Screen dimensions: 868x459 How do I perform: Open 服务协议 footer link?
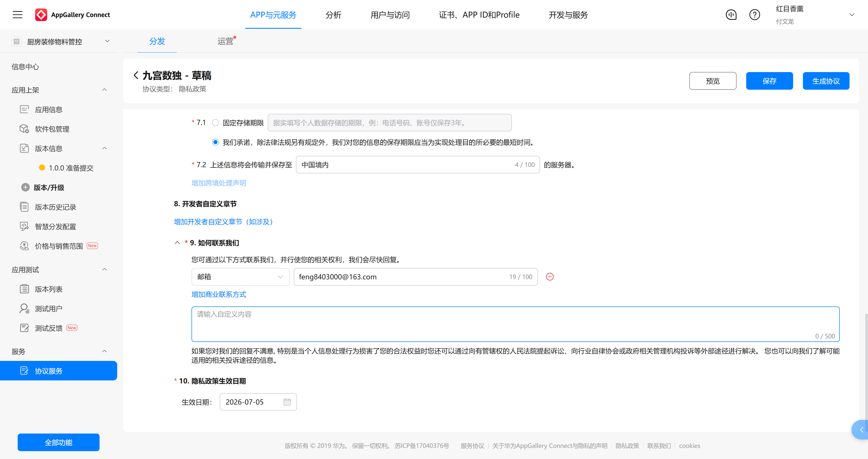472,445
